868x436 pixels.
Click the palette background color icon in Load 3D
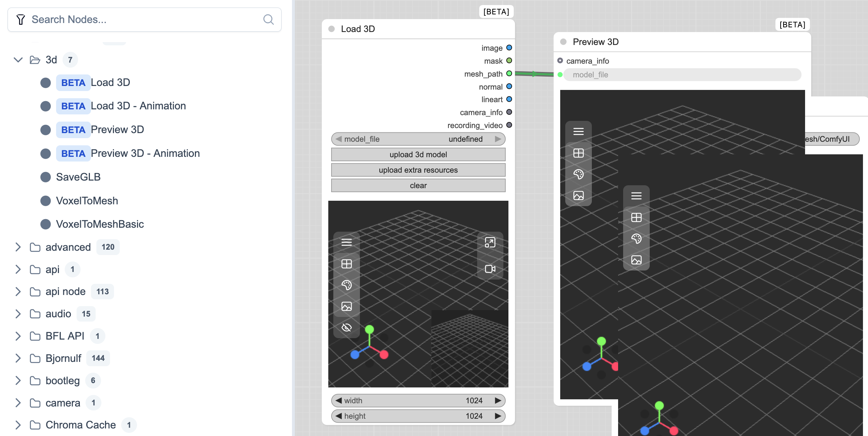(x=346, y=285)
